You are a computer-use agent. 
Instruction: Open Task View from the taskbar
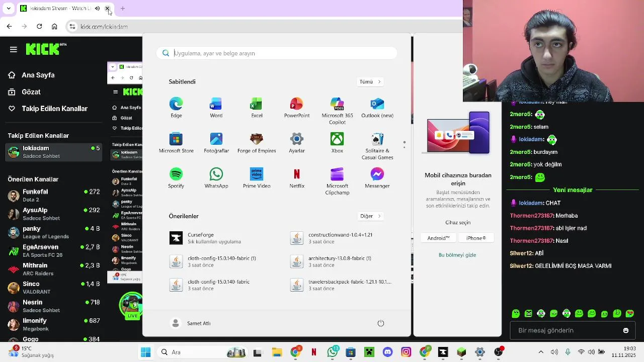(258, 352)
